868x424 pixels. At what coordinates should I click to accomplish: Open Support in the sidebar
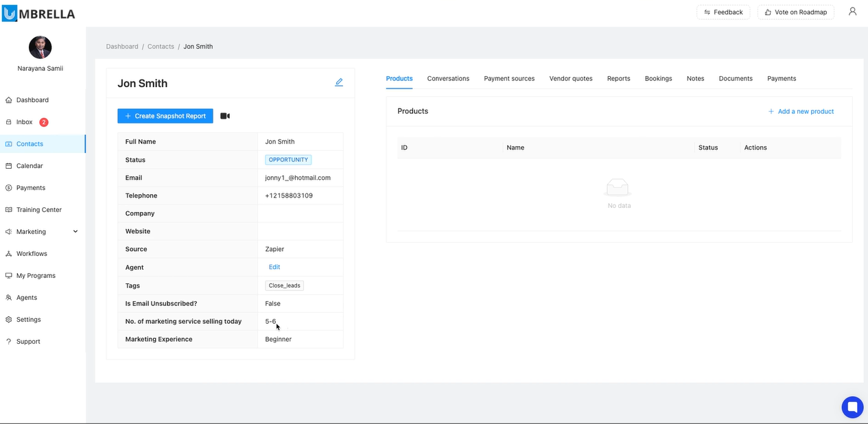coord(43,342)
